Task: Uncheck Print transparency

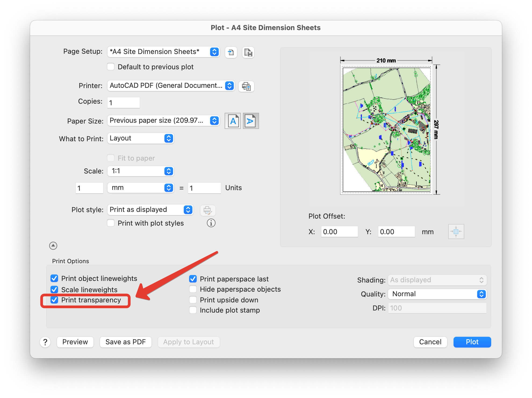Action: coord(54,300)
